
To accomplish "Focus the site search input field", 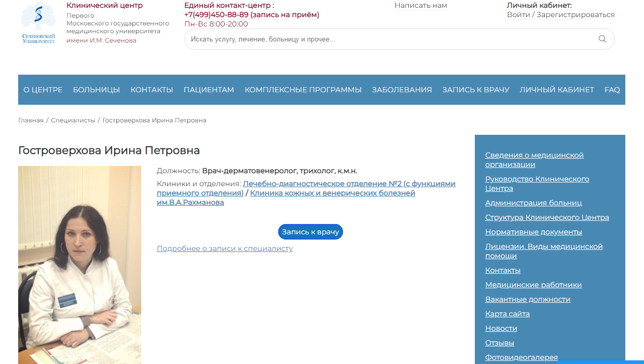I will click(x=399, y=39).
